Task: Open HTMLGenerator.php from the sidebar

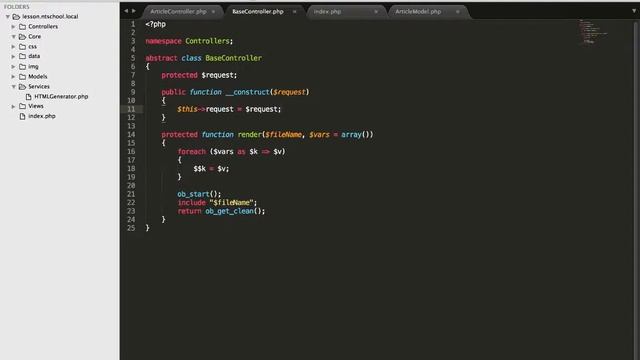Action: click(61, 97)
